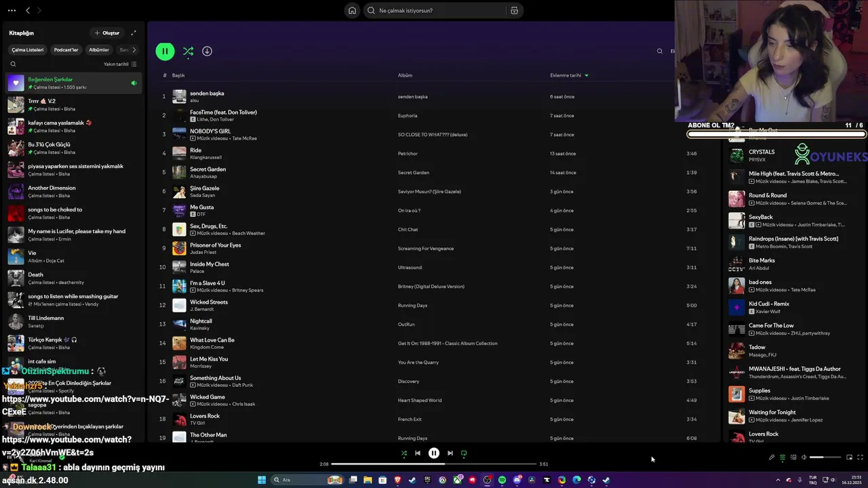Filter library by Çalma Listeleri
The width and height of the screenshot is (868, 488).
28,49
